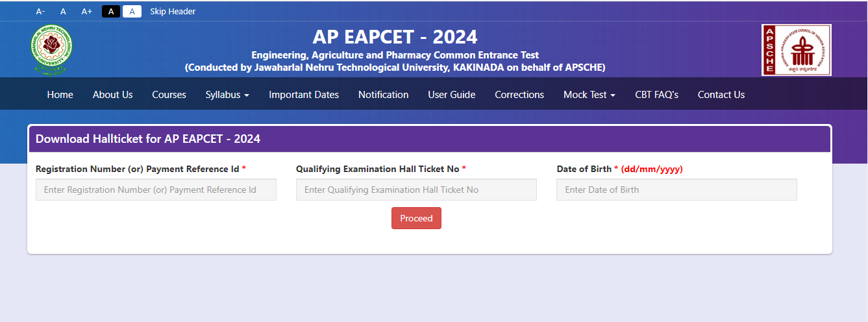Open the About Us page
Screen dimensions: 868x322
[x=113, y=95]
